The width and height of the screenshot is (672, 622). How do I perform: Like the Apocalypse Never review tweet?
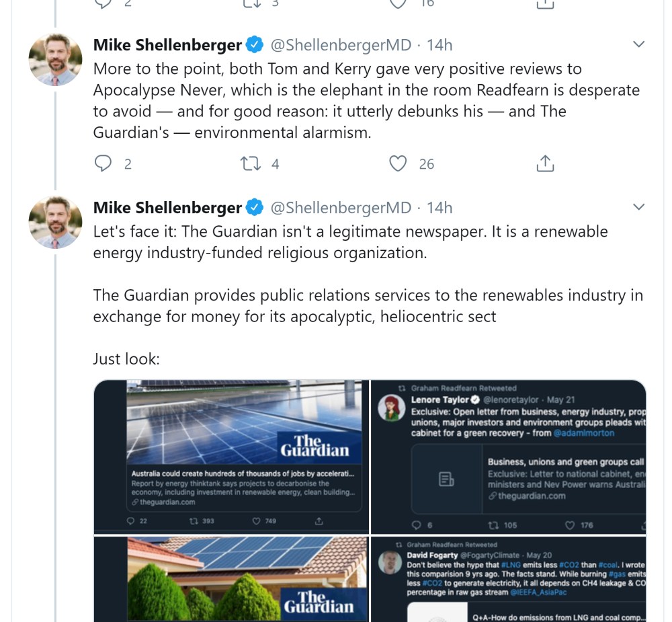(398, 163)
